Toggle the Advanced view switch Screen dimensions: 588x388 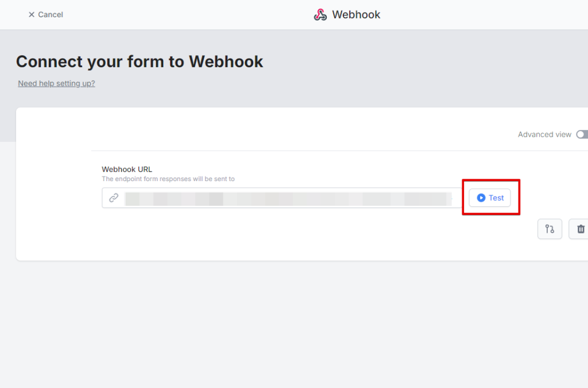582,135
